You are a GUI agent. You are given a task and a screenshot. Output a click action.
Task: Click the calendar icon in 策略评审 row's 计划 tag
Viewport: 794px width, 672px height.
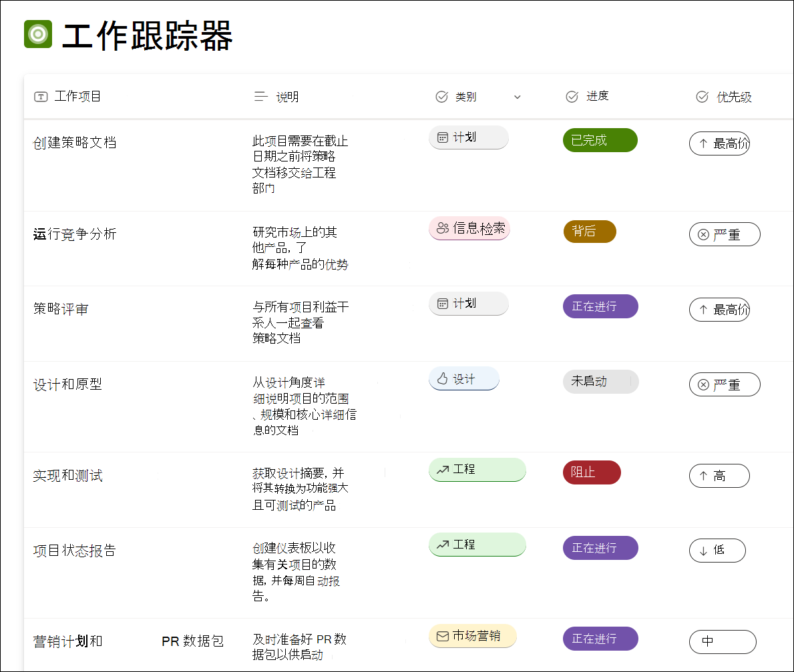pos(443,304)
